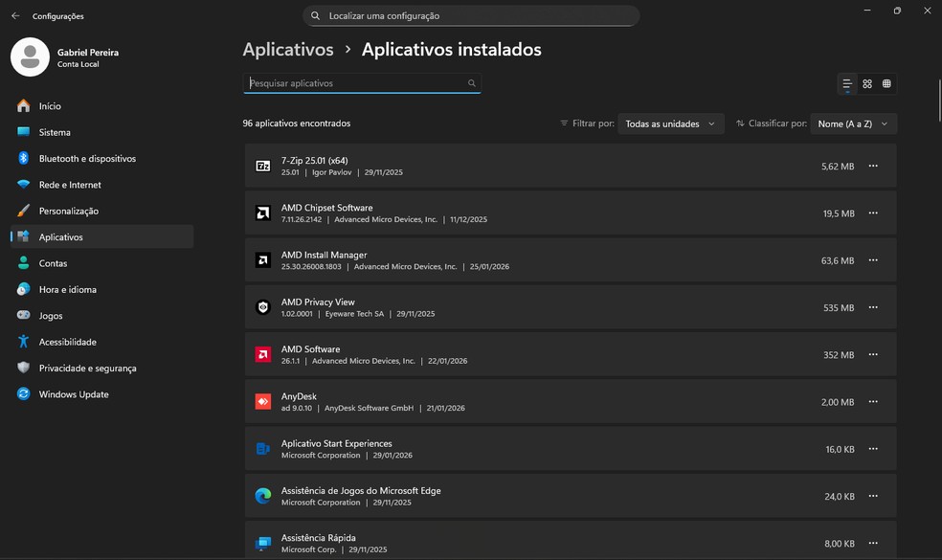The width and height of the screenshot is (942, 560).
Task: Click the Aplicativos breadcrumb link
Action: (x=288, y=49)
